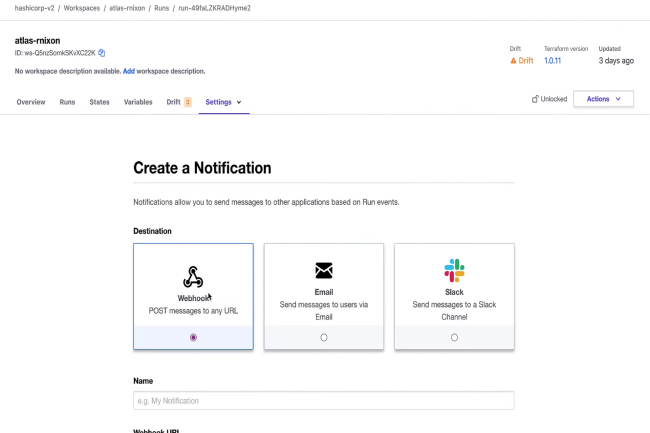Click the run-49faLZKRADHyme2 breadcrumb entry
This screenshot has width=650, height=433.
point(214,8)
